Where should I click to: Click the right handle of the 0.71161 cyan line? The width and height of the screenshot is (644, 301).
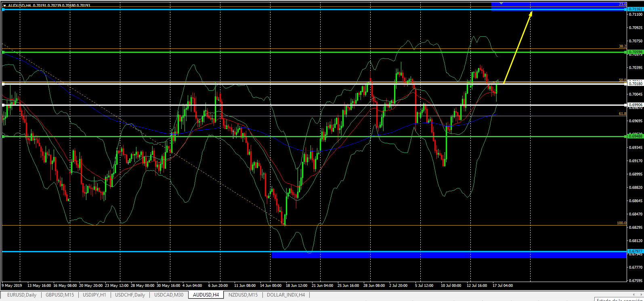pos(626,9)
